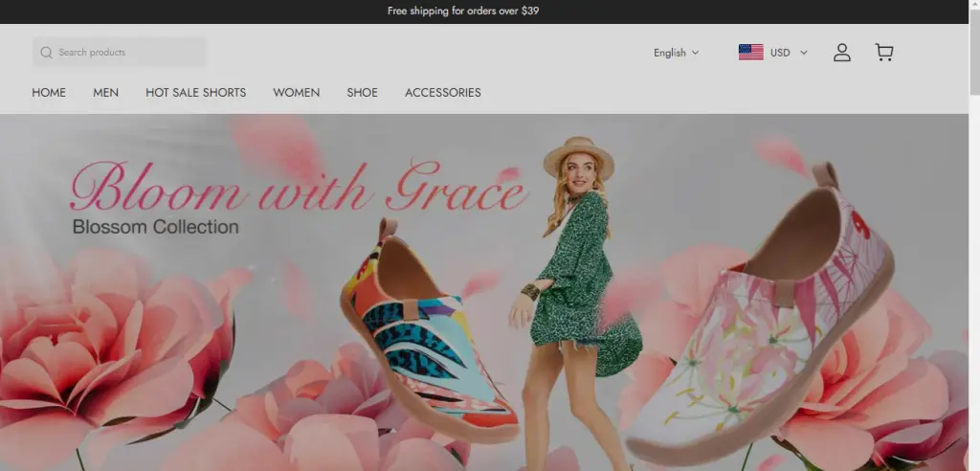
Task: Open the ACCESSORIES menu item
Action: coord(443,93)
